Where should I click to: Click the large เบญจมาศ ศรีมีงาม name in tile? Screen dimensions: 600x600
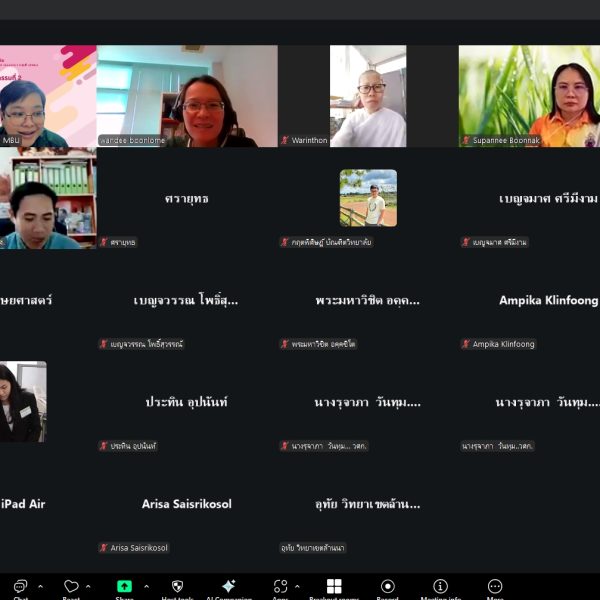[x=548, y=199]
